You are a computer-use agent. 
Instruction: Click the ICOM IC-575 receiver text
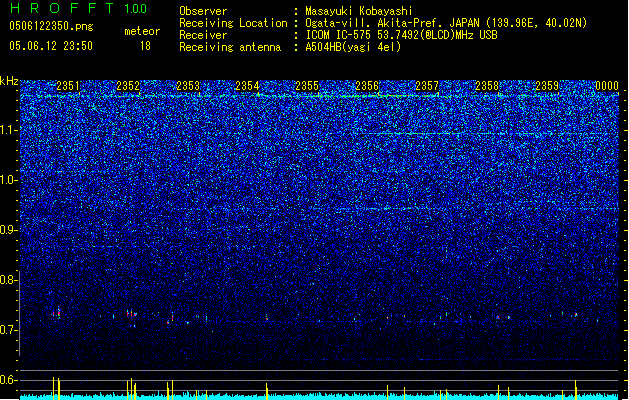pyautogui.click(x=401, y=35)
